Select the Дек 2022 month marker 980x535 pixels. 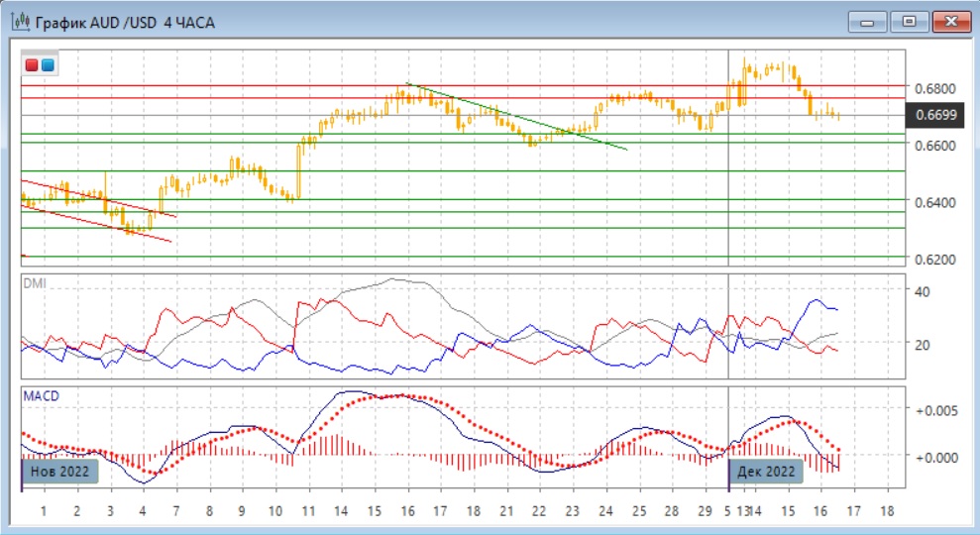click(766, 472)
